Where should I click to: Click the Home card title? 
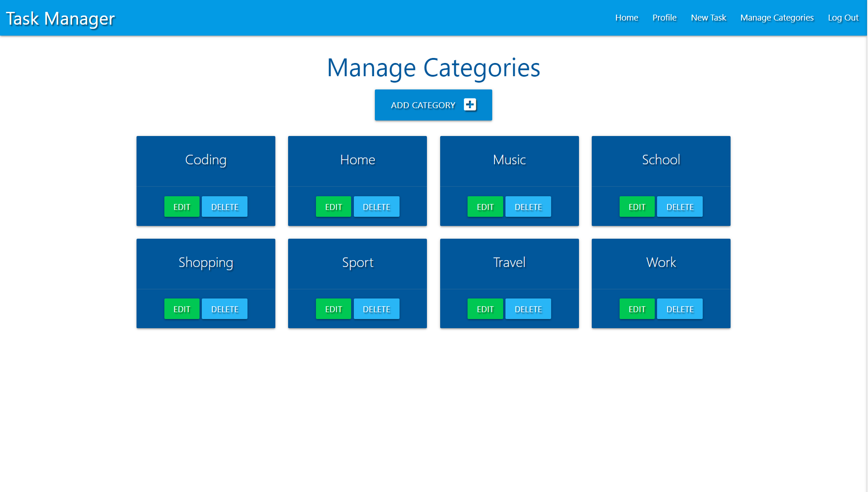coord(358,160)
